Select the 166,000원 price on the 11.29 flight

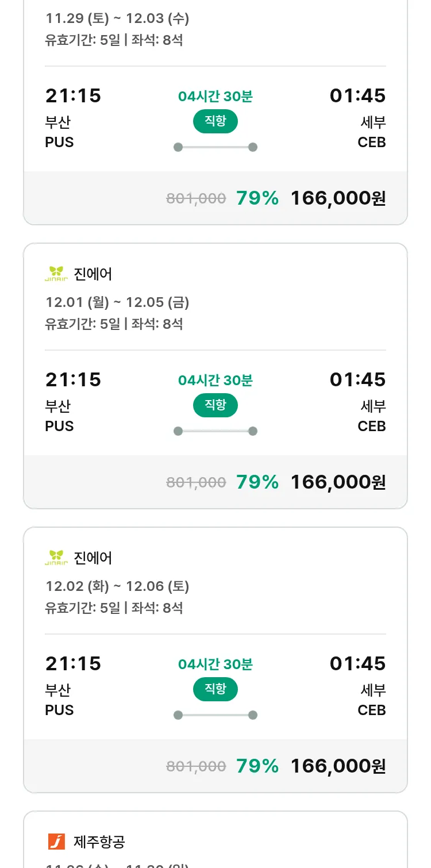point(338,198)
